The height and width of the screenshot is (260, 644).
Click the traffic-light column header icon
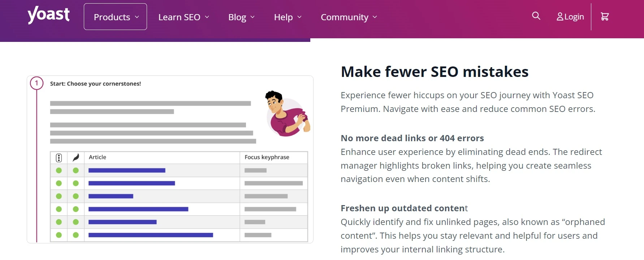click(59, 157)
